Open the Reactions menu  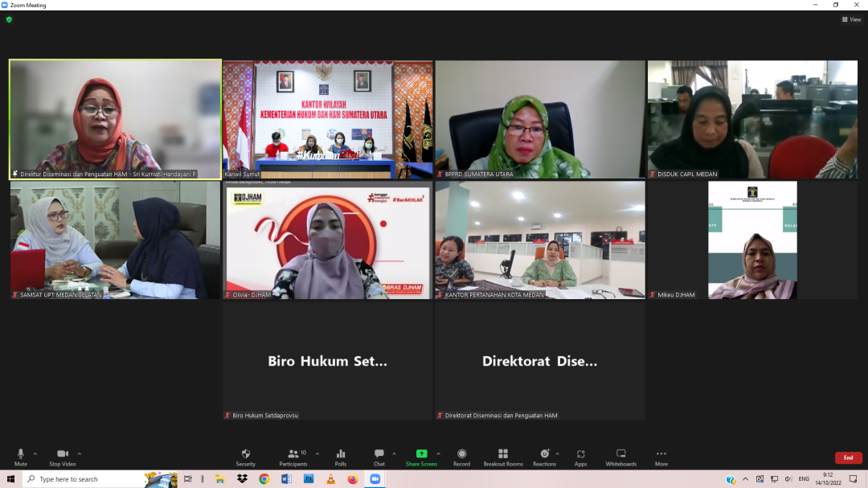click(544, 457)
